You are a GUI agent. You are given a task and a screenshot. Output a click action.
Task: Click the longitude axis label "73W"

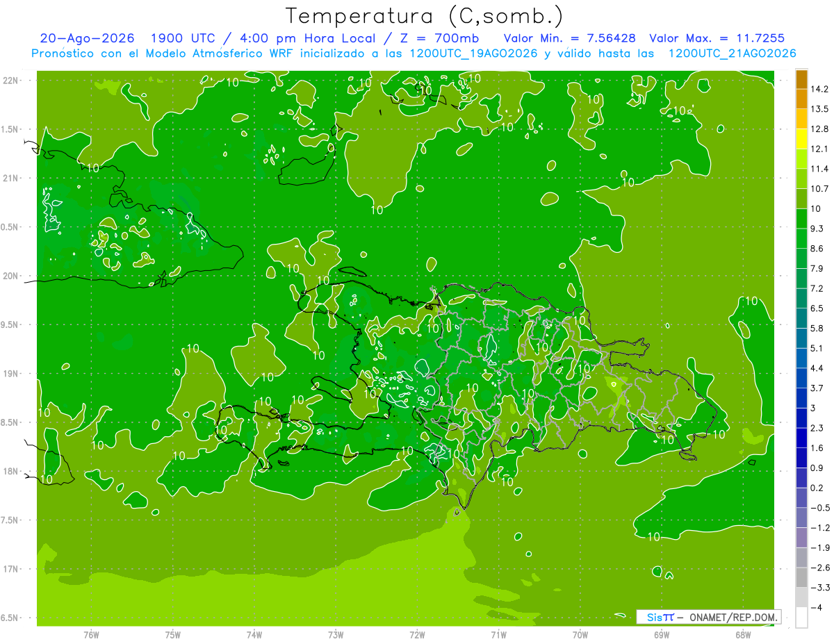click(x=336, y=635)
